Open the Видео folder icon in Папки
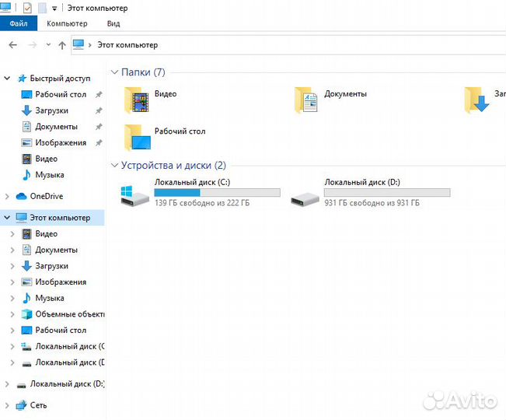Viewport: 506px width, 420px height. click(x=138, y=100)
